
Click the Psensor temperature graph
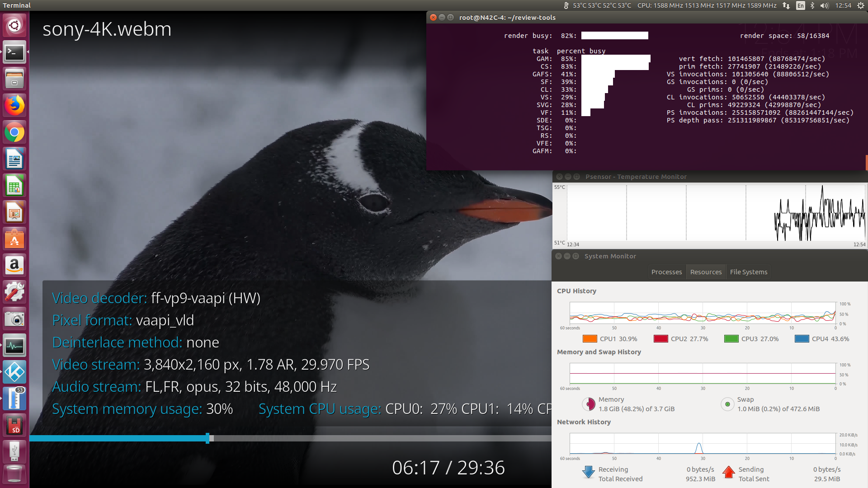click(x=716, y=212)
